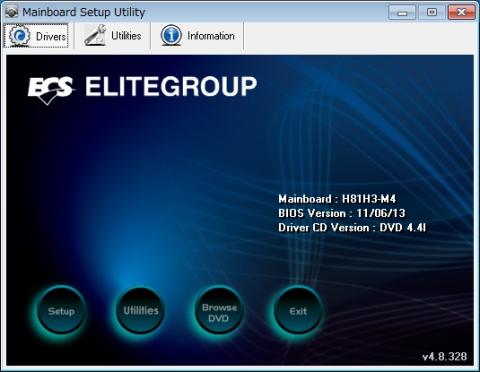Switch to the Utilities tab
The image size is (480, 372).
(113, 36)
